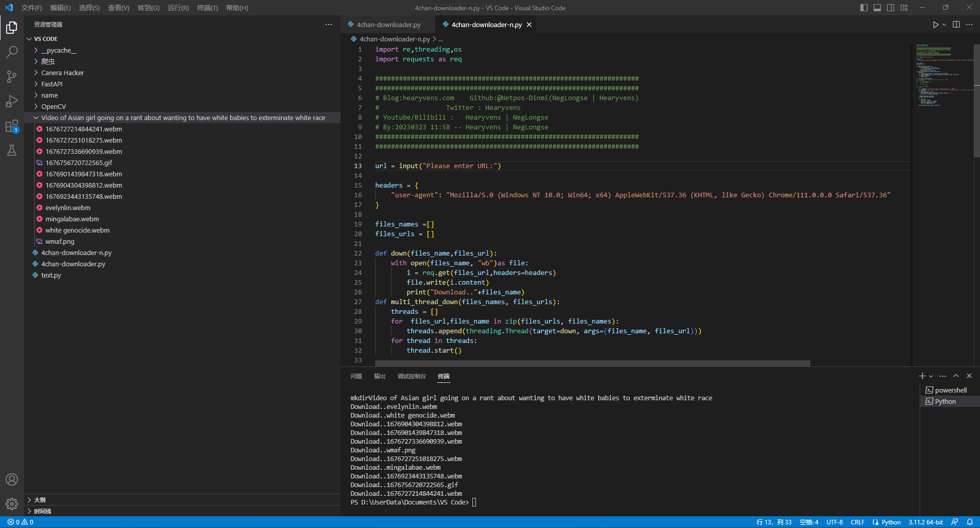The width and height of the screenshot is (980, 528).
Task: Create a new terminal with plus icon
Action: click(x=922, y=376)
